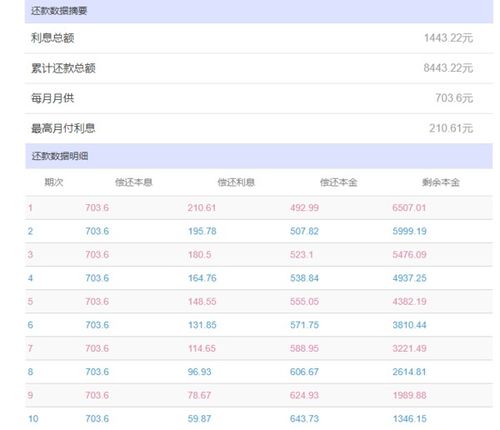Click remaining principal 3221.49

tap(409, 348)
